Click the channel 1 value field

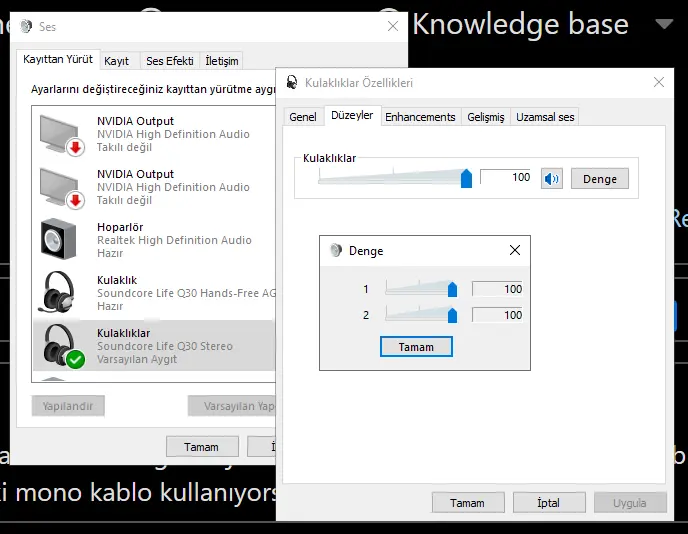497,289
